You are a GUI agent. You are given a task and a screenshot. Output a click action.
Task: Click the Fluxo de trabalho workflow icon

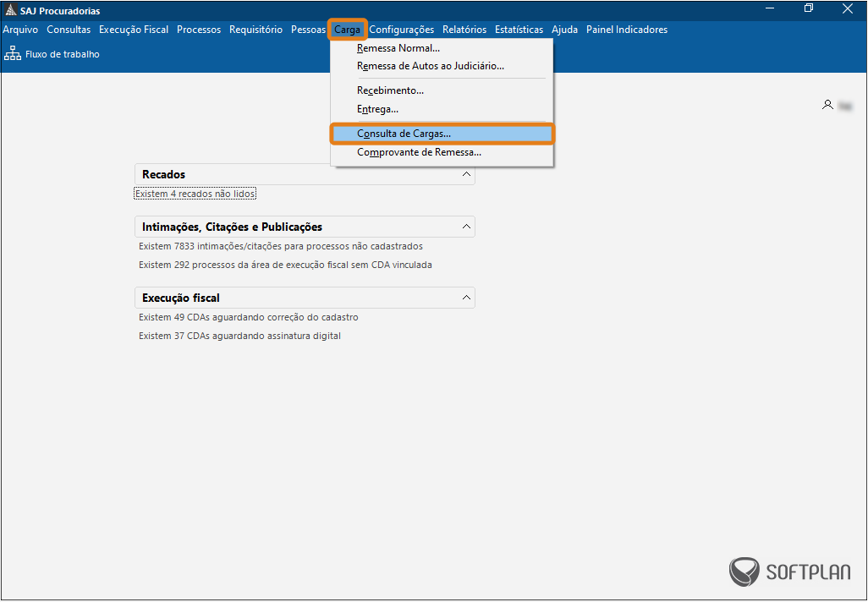point(13,54)
